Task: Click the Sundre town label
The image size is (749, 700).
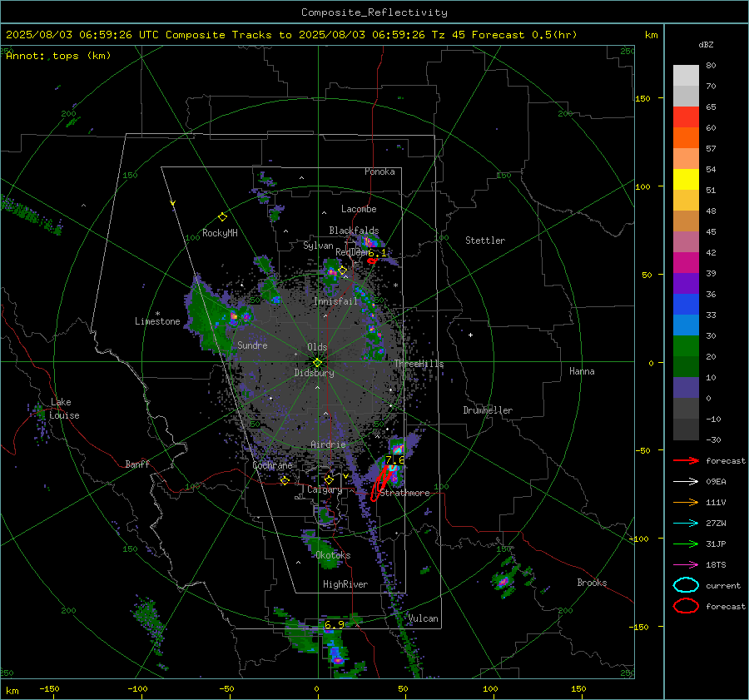Action: [252, 345]
